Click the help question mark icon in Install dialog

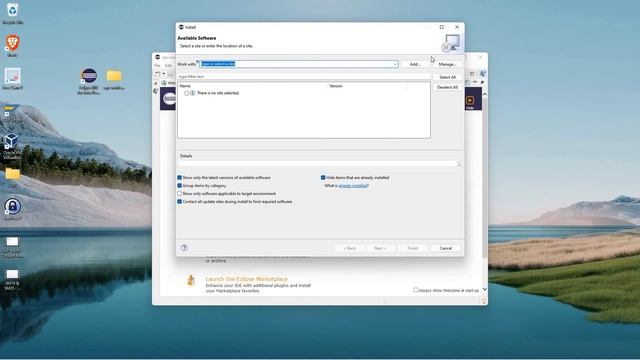184,248
